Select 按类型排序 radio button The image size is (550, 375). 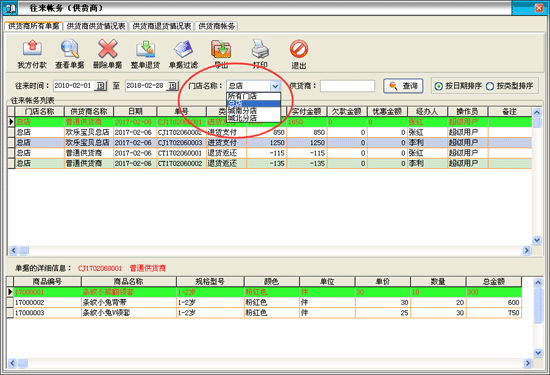(x=490, y=86)
